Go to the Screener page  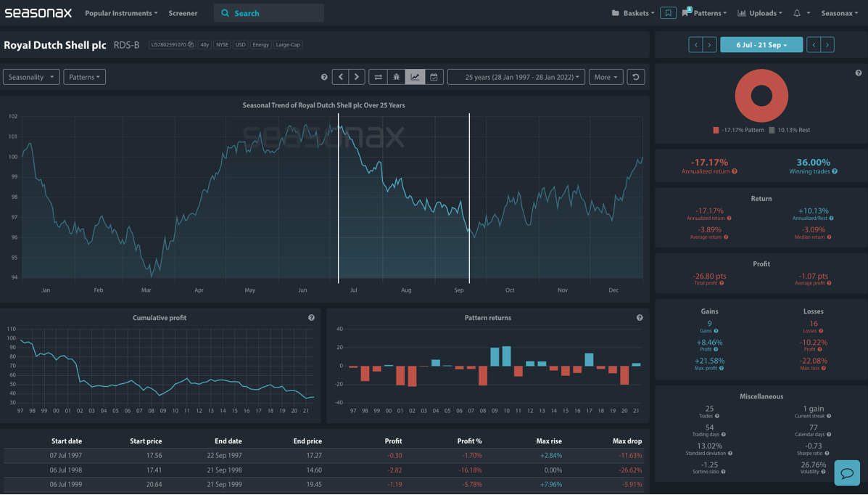click(x=183, y=13)
